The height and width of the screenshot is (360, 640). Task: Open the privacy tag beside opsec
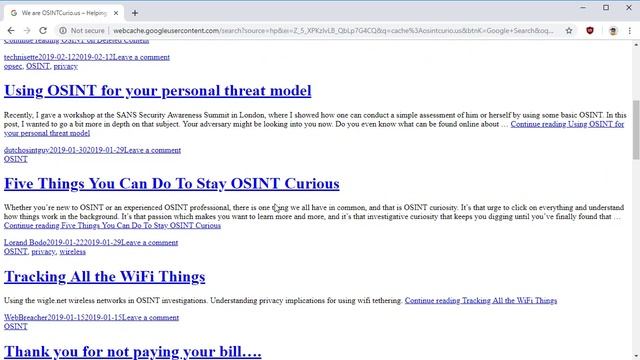click(66, 66)
